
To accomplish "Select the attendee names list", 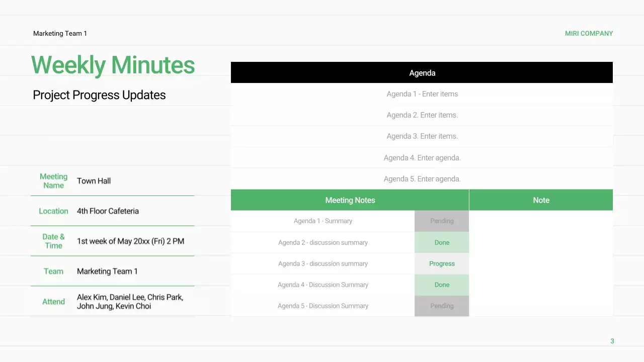I will [130, 302].
